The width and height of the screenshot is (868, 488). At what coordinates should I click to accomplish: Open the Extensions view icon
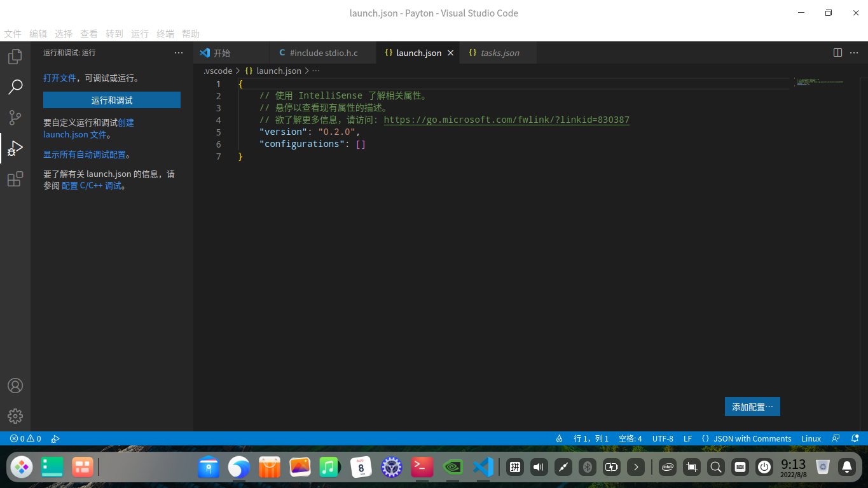click(x=15, y=179)
